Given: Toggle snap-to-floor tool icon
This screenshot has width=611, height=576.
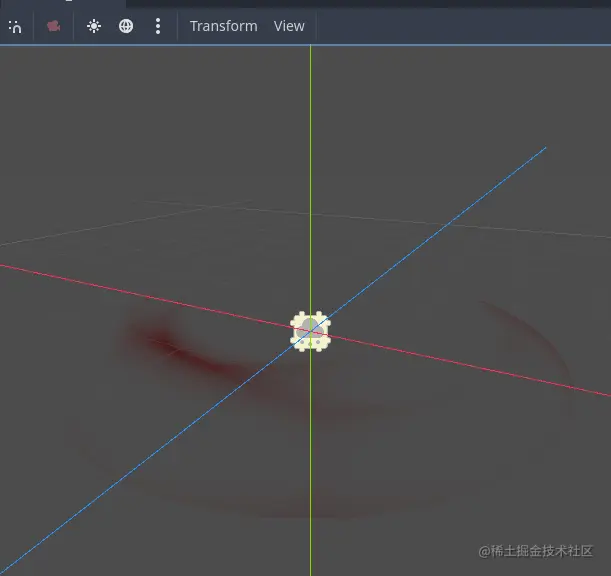Looking at the screenshot, I should [x=15, y=27].
